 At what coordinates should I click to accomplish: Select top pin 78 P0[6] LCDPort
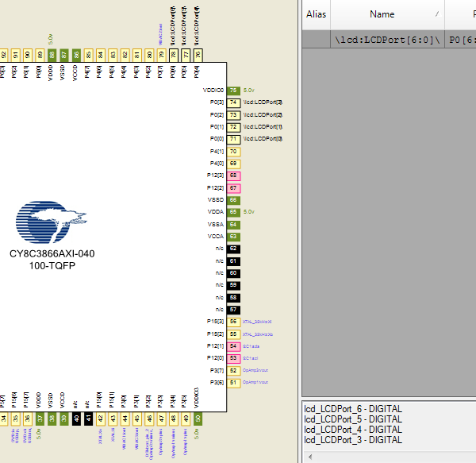(x=173, y=55)
